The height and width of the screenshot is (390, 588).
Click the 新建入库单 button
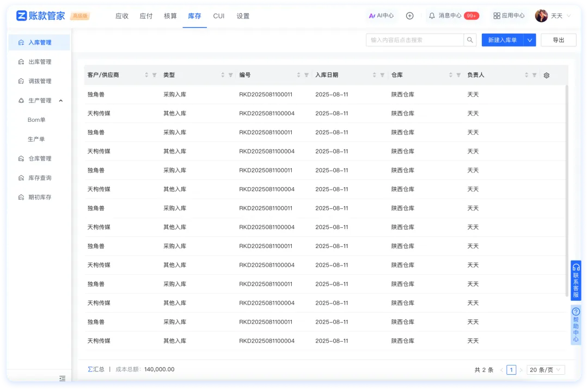[504, 40]
